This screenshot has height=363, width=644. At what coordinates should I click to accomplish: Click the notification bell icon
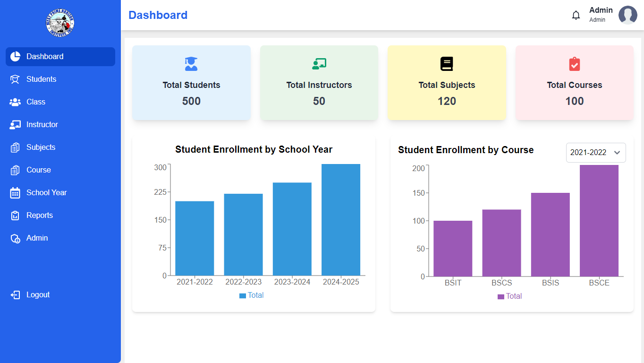576,15
